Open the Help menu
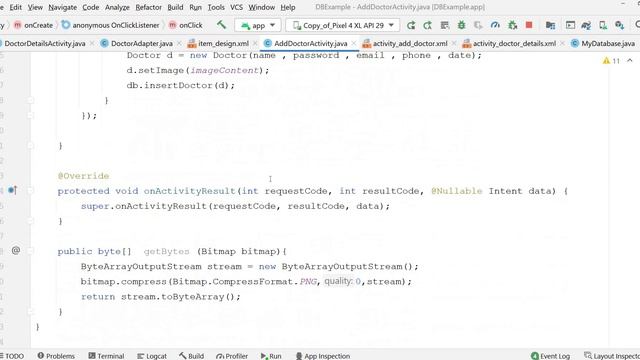This screenshot has height=360, width=640. [x=288, y=7]
